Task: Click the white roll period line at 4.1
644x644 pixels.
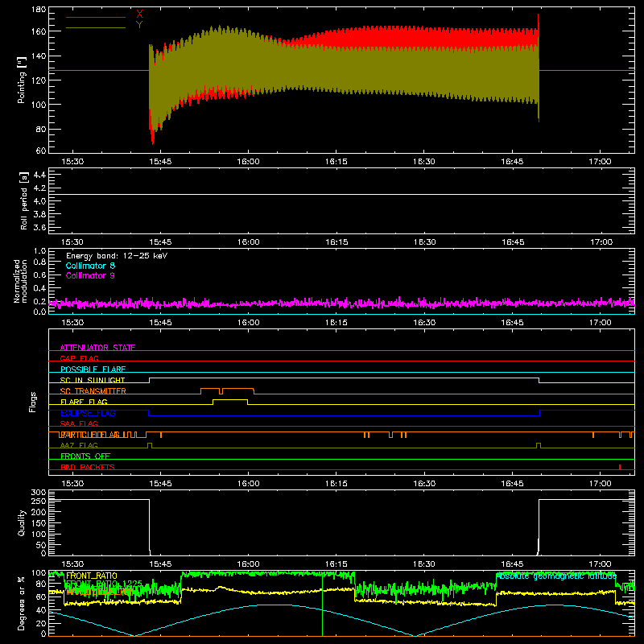Action: coord(341,194)
